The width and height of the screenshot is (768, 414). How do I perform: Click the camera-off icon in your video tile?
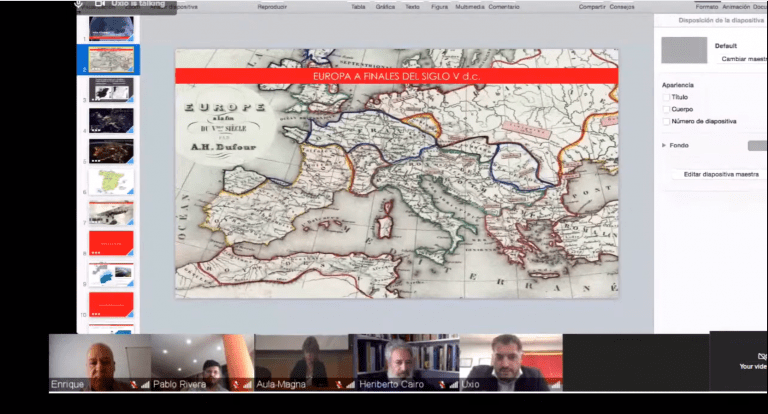coord(762,356)
